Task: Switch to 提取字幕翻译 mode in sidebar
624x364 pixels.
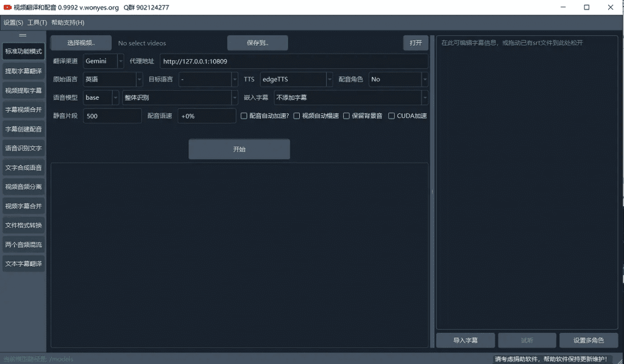Action: point(23,70)
